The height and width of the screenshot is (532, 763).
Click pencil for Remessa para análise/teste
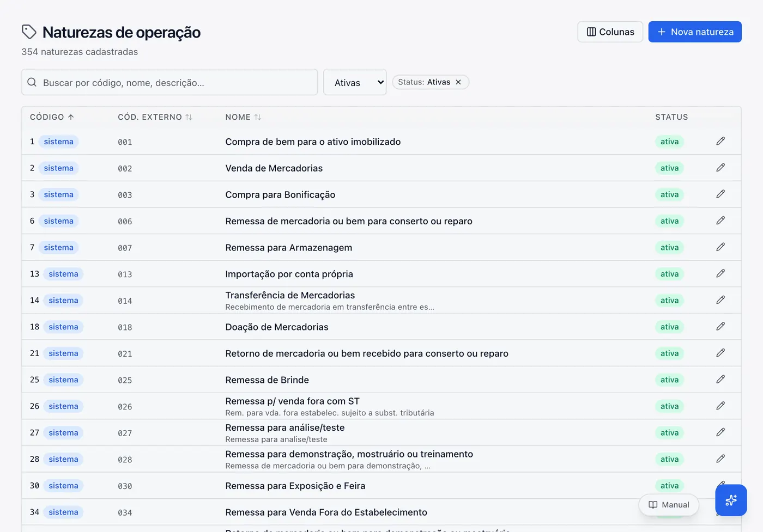click(x=720, y=432)
